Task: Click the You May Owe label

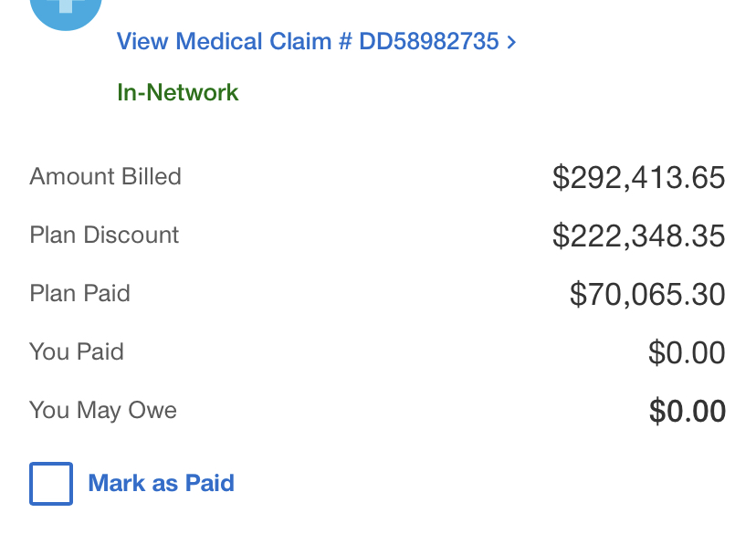Action: pyautogui.click(x=103, y=410)
